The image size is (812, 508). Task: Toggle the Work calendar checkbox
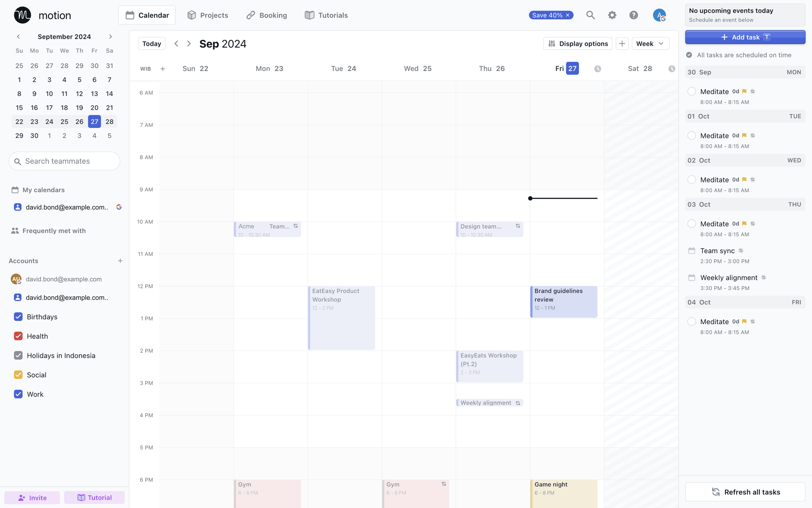pyautogui.click(x=18, y=394)
